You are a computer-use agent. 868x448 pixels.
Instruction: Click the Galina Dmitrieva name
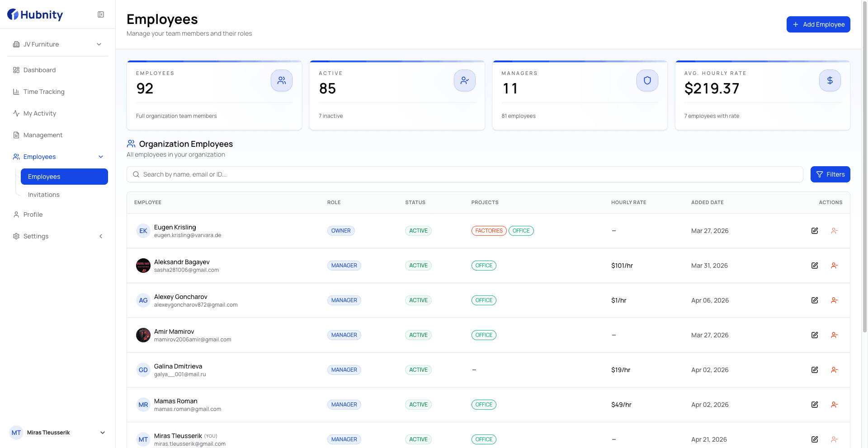pyautogui.click(x=178, y=366)
